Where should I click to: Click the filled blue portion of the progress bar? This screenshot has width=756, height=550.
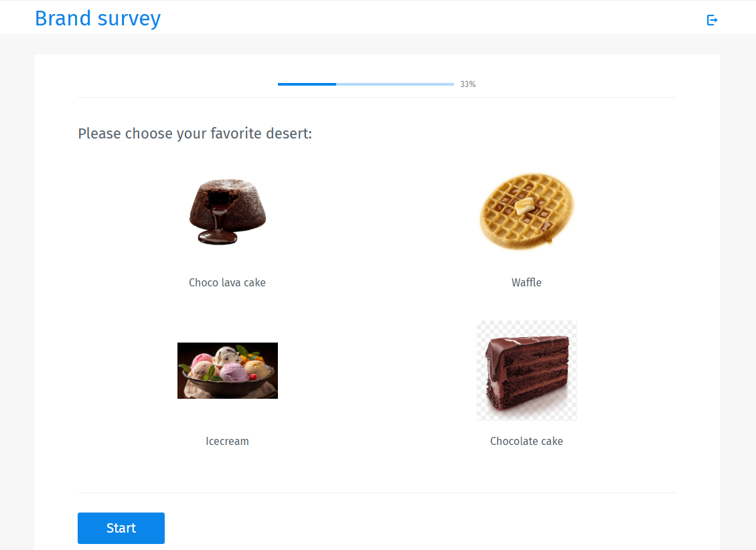307,84
